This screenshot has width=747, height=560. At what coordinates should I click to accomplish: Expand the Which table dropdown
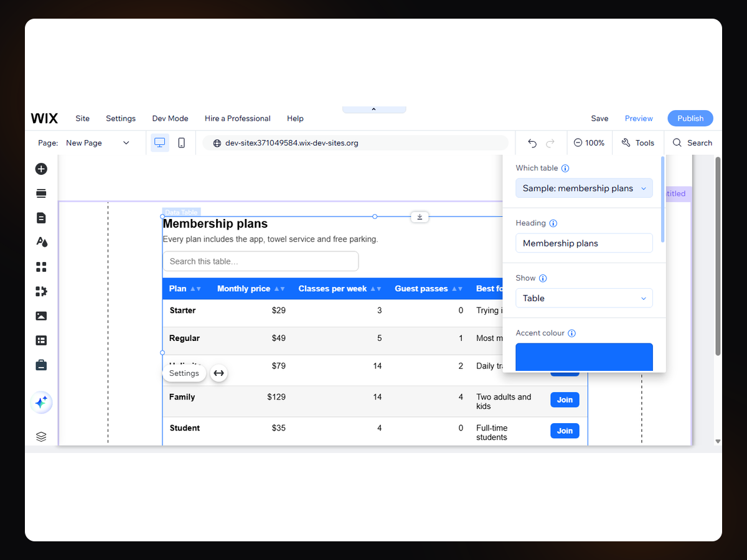pyautogui.click(x=584, y=188)
